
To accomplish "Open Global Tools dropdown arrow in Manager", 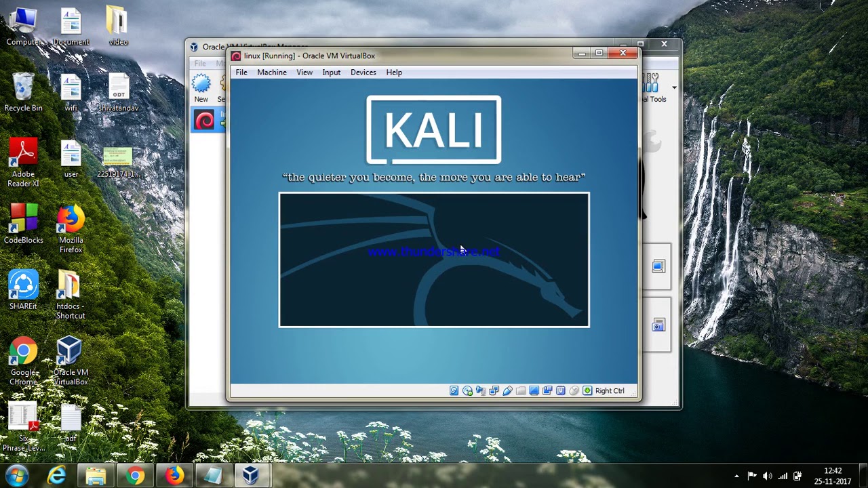I will pyautogui.click(x=674, y=87).
